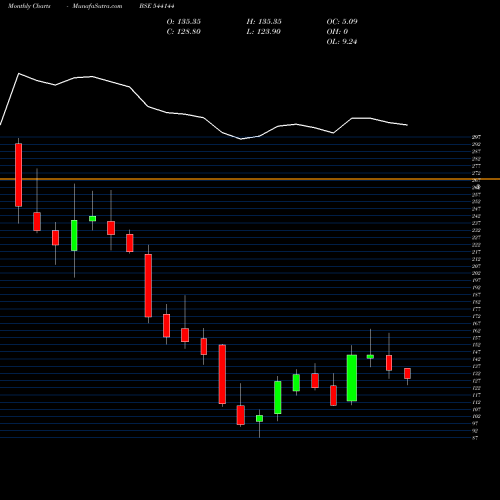Click the 152 price axis label
Image resolution: width=500 pixels, height=500 pixels.
(x=476, y=345)
